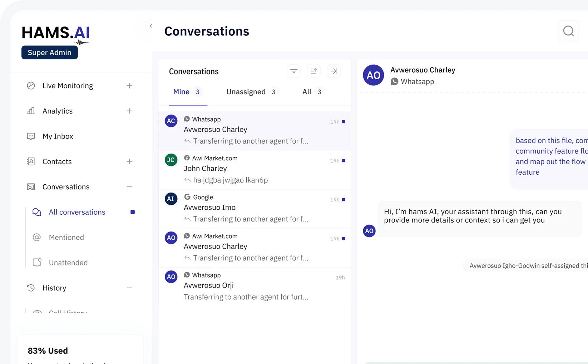Open the search magnifier icon
This screenshot has height=364, width=588.
(568, 31)
